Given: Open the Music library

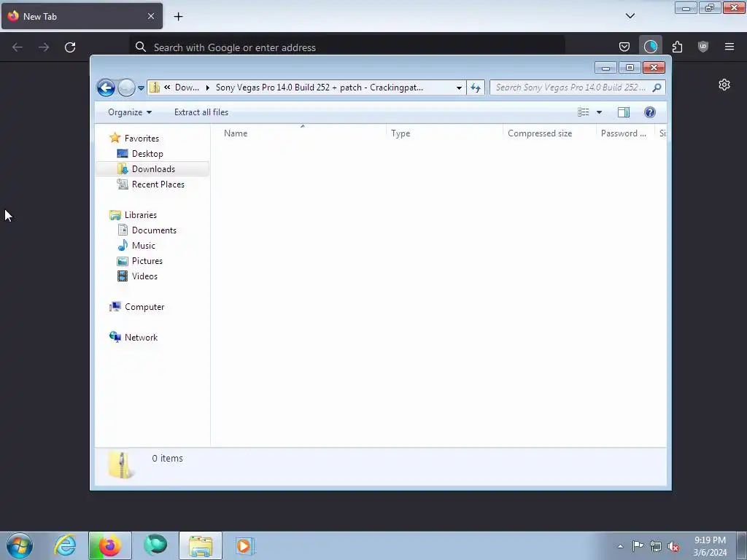Looking at the screenshot, I should pos(136,246).
